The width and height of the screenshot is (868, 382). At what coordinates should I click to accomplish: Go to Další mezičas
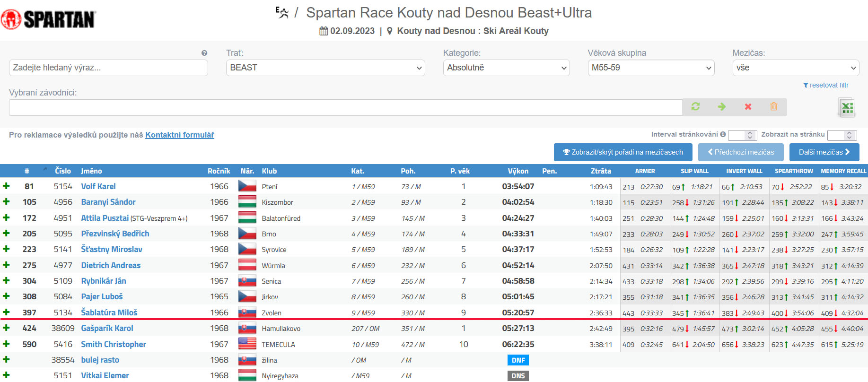click(824, 152)
